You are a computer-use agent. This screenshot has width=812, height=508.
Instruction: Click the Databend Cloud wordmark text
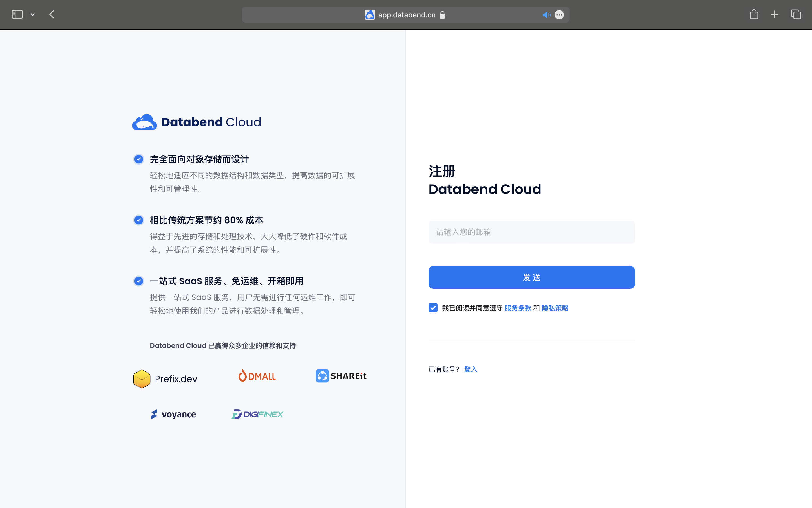pyautogui.click(x=211, y=122)
